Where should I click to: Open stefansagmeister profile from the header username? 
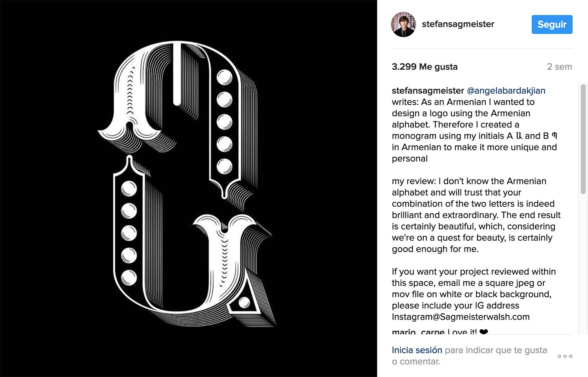click(458, 24)
